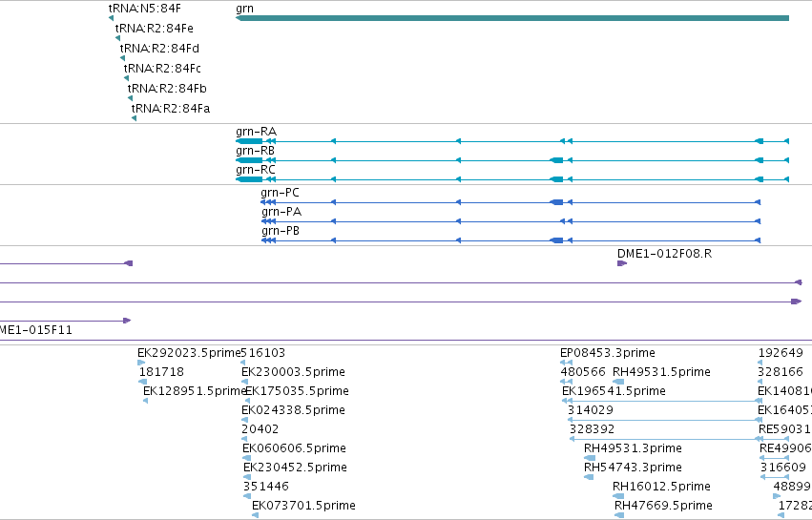The width and height of the screenshot is (812, 520).
Task: Select the tRNA:R2:84Fb feature label
Action: (x=167, y=88)
